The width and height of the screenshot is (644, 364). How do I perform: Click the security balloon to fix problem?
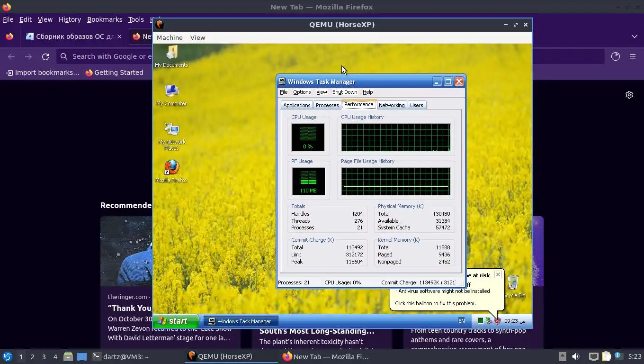pos(435,303)
